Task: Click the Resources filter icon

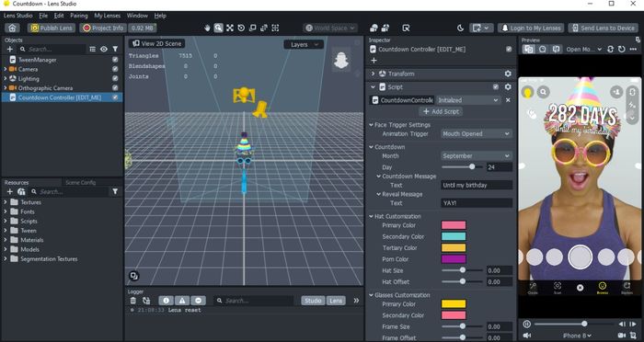Action: (x=115, y=192)
